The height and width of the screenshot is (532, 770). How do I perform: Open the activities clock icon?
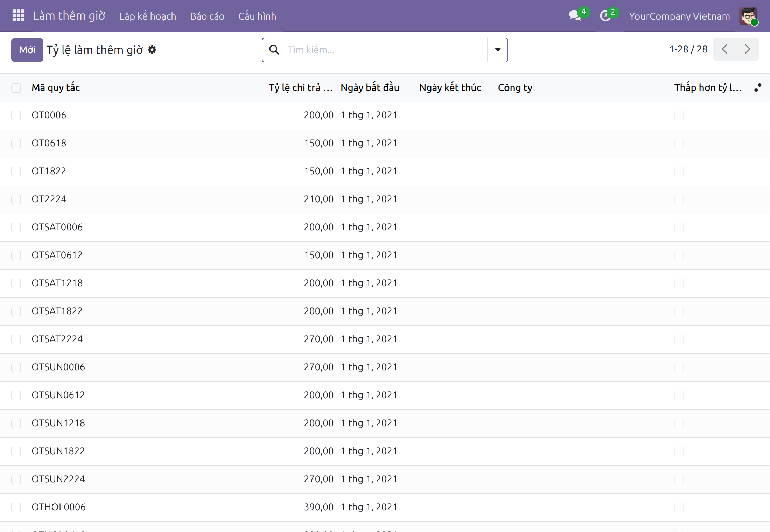pyautogui.click(x=605, y=16)
